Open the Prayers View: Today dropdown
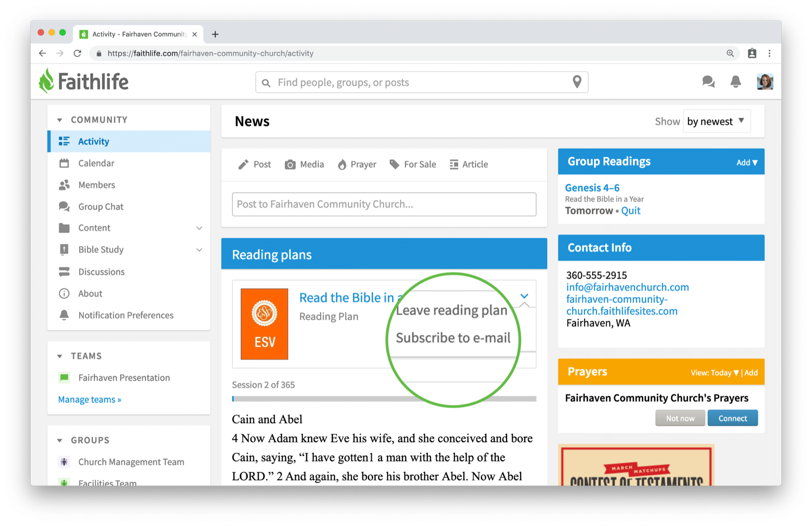 715,373
